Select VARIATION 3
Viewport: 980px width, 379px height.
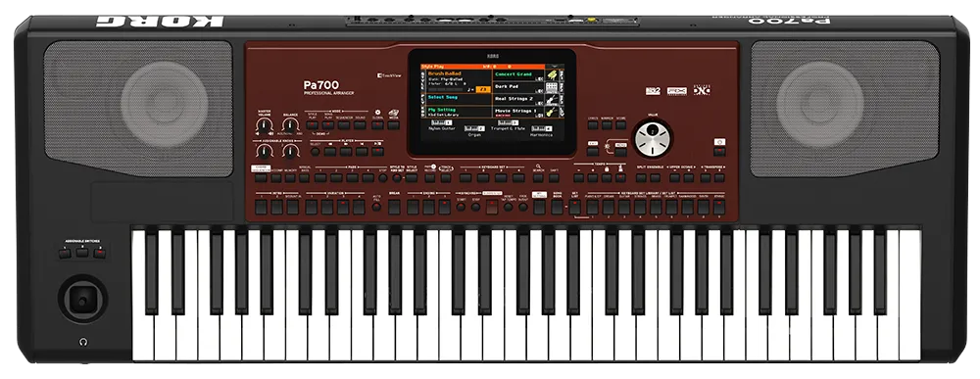[342, 207]
